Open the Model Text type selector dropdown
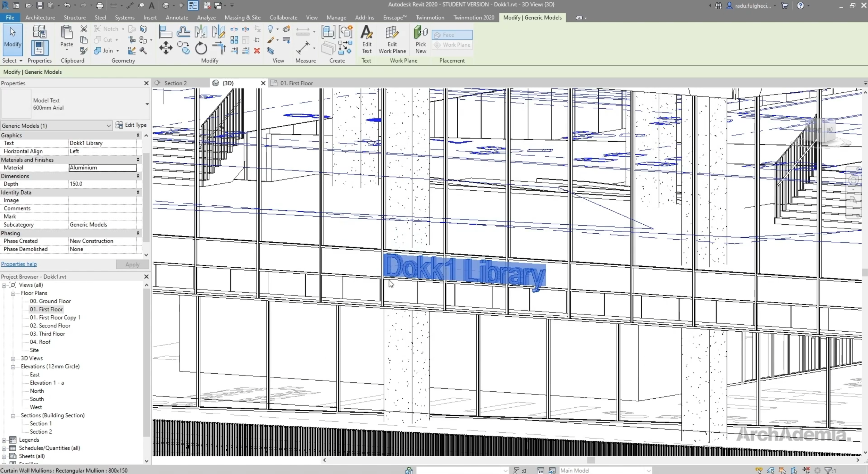 tap(147, 104)
